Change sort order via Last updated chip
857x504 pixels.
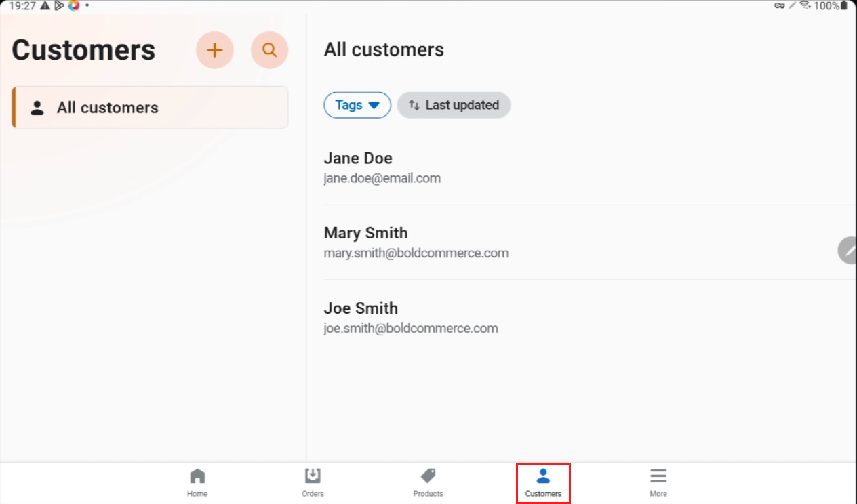[454, 105]
